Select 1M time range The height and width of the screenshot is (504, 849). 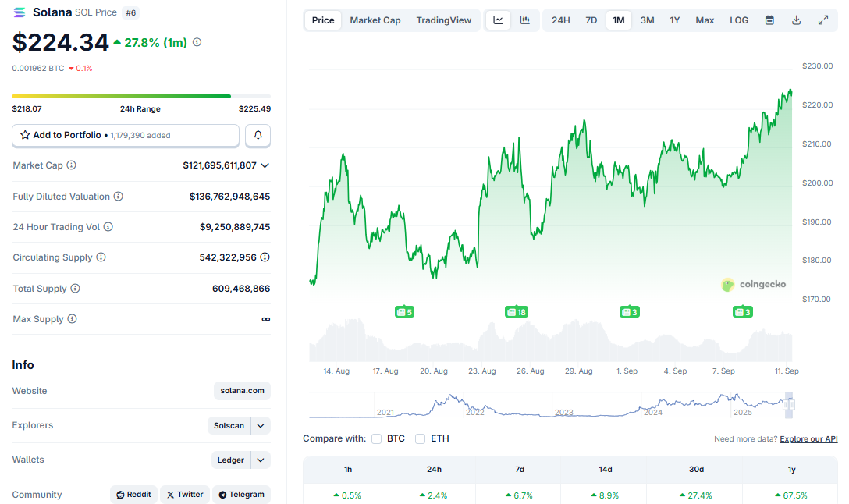(618, 20)
